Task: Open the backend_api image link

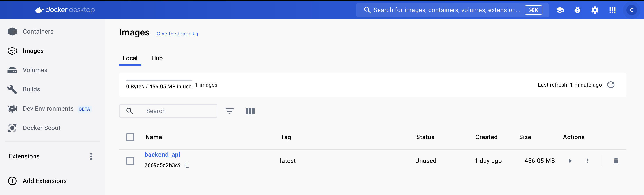Action: [162, 154]
